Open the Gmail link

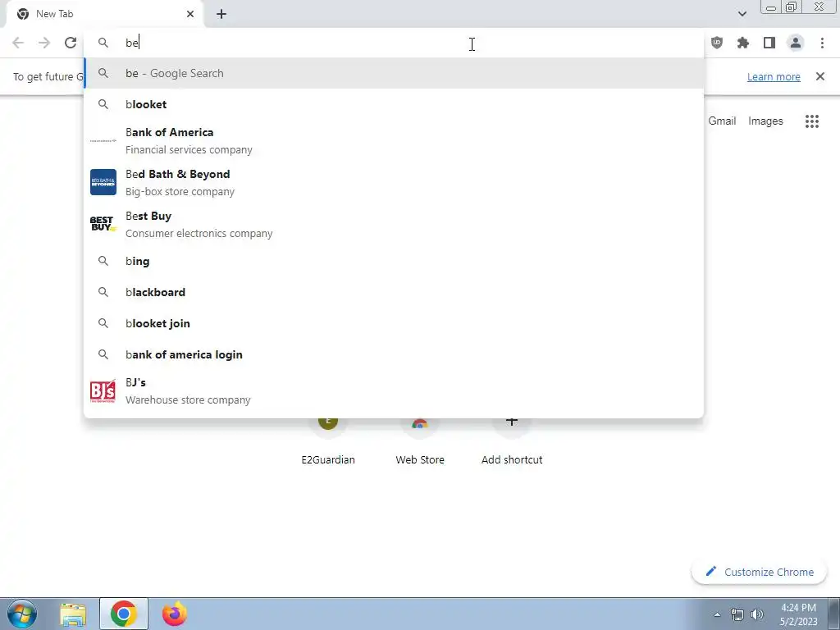click(722, 121)
